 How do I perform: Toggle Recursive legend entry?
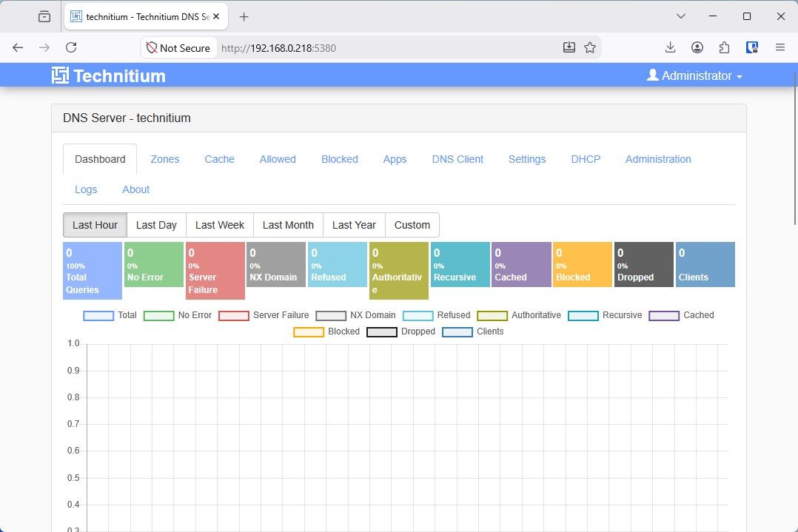605,315
